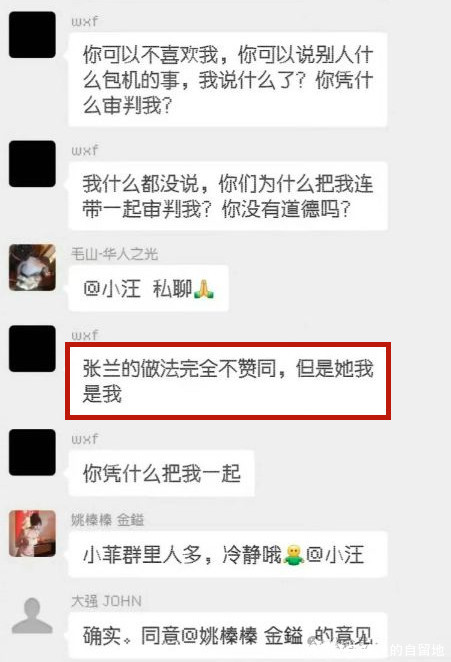Tap wxf's avatar beside the red-boxed message
The image size is (451, 662).
pos(33,348)
